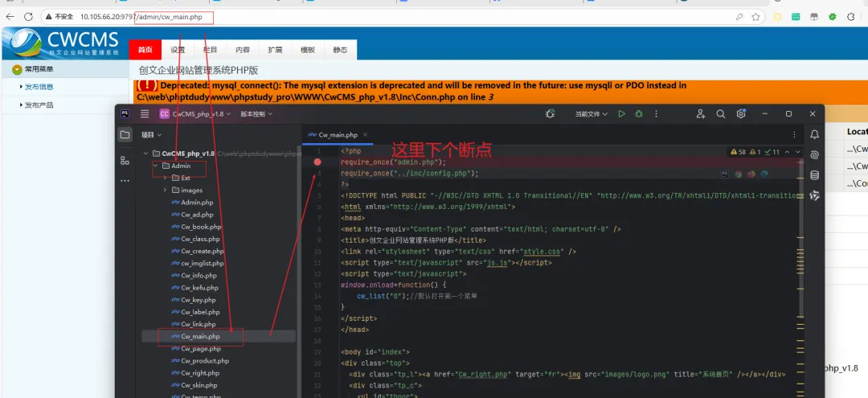Open more run actions vertical dots
Viewport: 868px width, 398px height.
[x=657, y=113]
